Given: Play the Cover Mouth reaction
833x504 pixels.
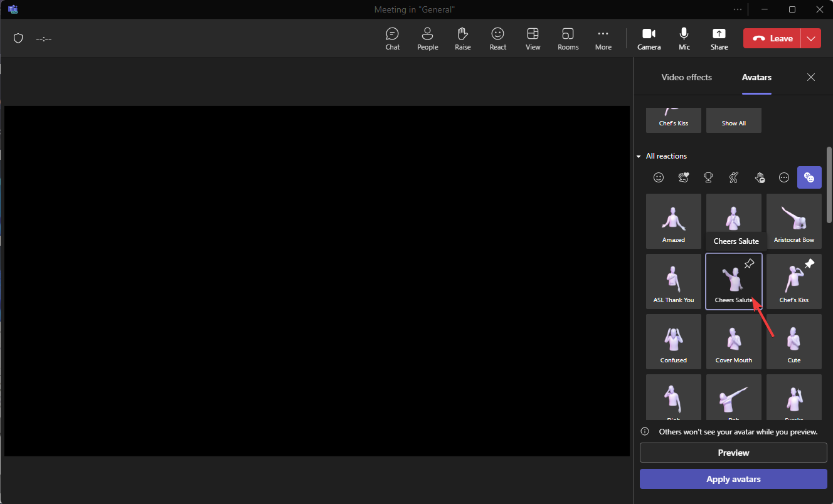Looking at the screenshot, I should pos(734,342).
